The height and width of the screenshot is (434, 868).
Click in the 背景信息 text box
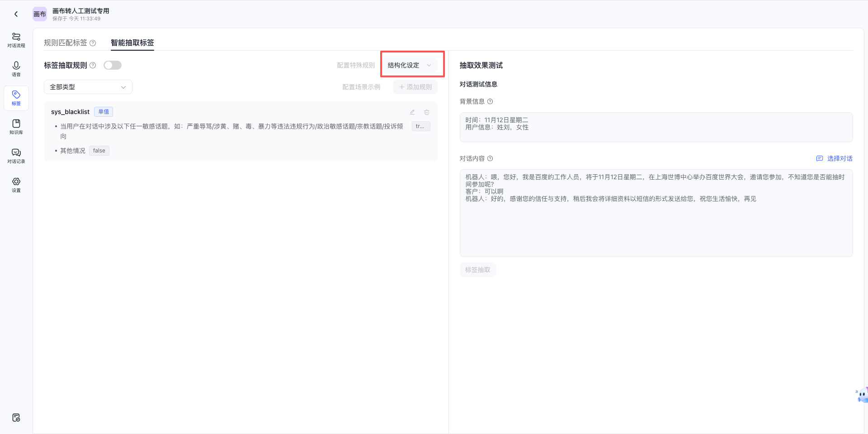coord(656,127)
